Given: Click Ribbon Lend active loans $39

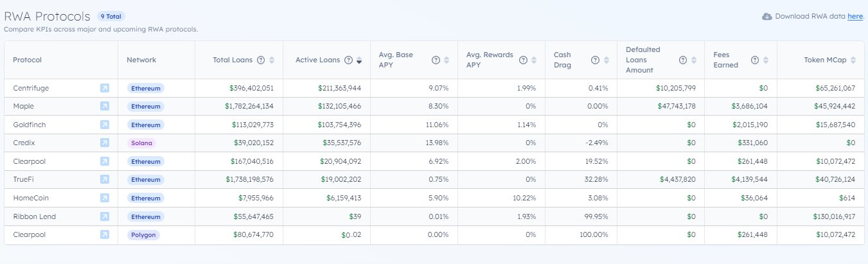Looking at the screenshot, I should click(x=354, y=216).
